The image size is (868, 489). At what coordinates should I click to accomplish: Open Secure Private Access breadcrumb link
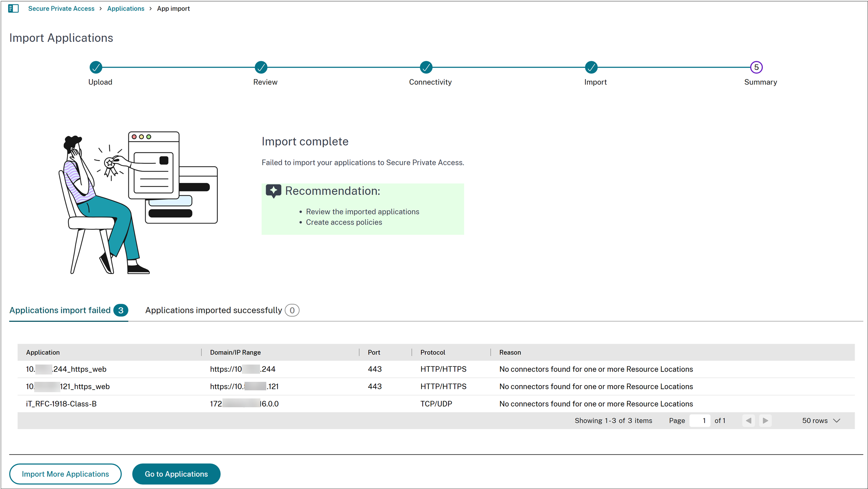click(61, 8)
